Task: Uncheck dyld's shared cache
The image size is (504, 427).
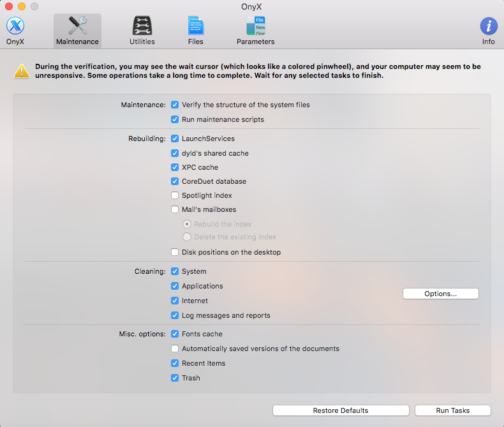Action: point(175,153)
